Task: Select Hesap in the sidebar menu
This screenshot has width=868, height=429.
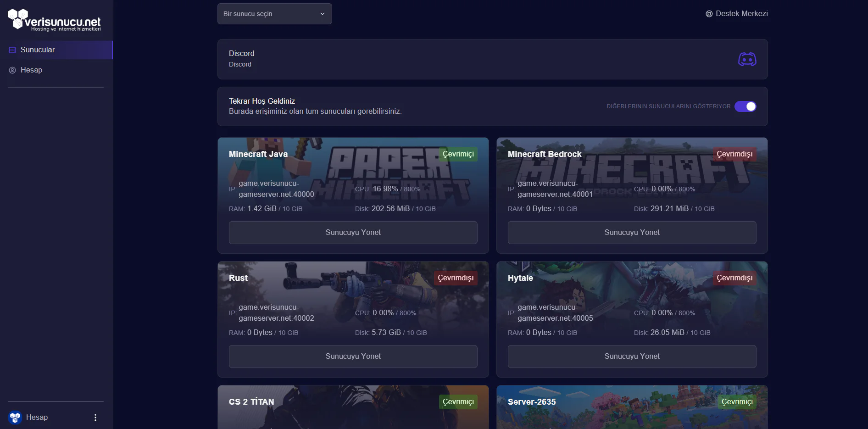Action: (x=56, y=70)
